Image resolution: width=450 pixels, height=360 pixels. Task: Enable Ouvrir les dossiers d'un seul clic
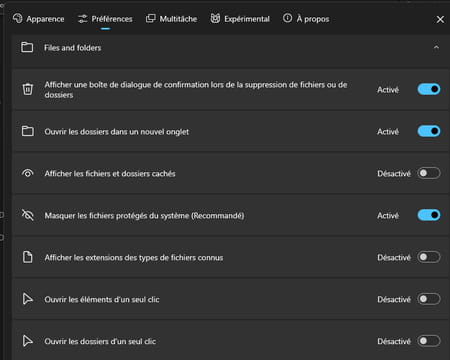(x=429, y=341)
